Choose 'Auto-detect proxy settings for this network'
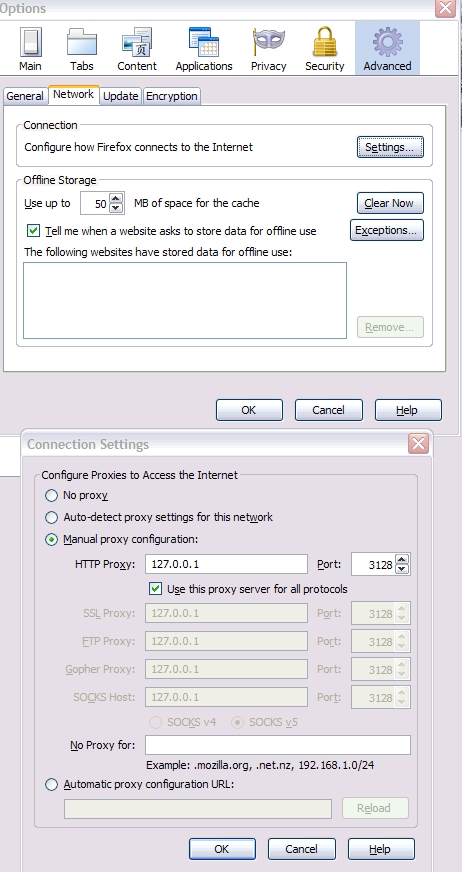Viewport: 462px width, 872px height. point(51,517)
